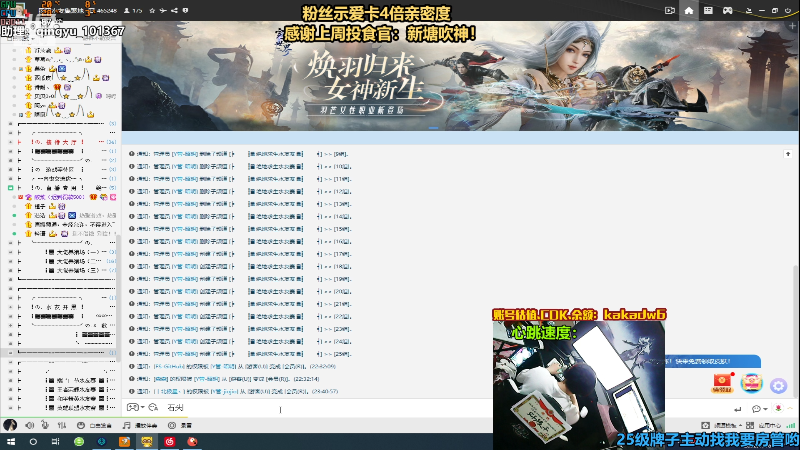800x450 pixels.
Task: Click the plus button over the banner corner
Action: click(x=793, y=26)
